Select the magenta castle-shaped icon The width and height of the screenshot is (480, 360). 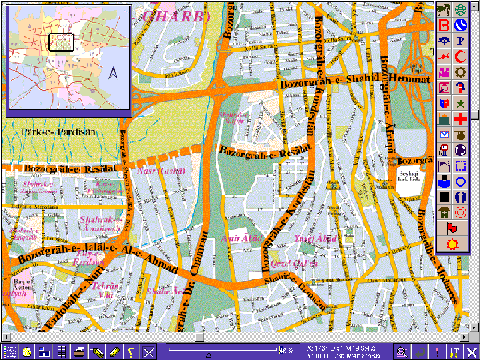(x=444, y=72)
